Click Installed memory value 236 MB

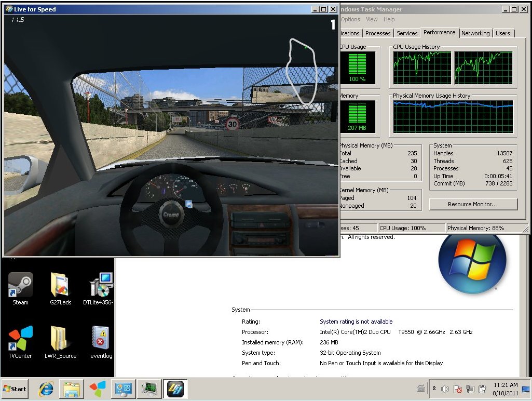click(329, 342)
